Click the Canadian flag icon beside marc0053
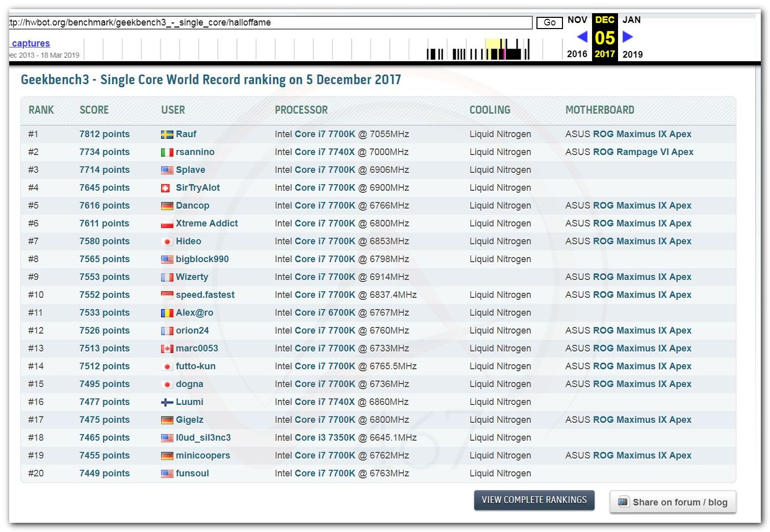The height and width of the screenshot is (532, 770). tap(167, 349)
